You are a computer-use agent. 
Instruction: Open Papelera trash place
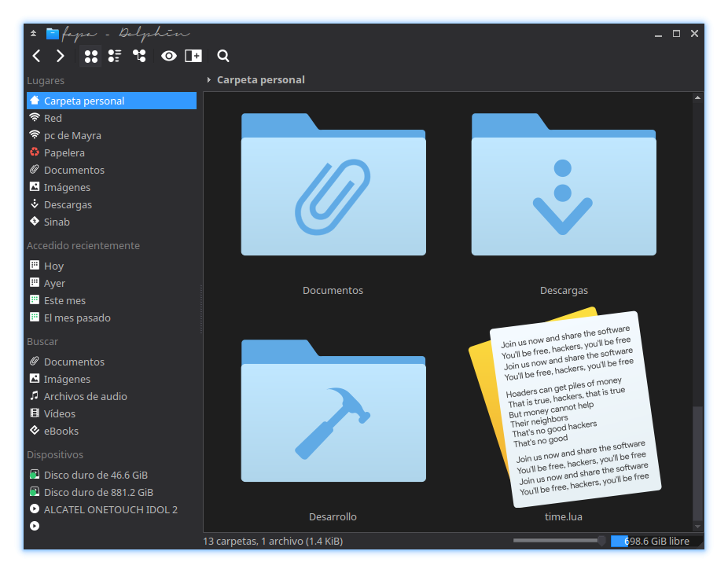point(112,152)
